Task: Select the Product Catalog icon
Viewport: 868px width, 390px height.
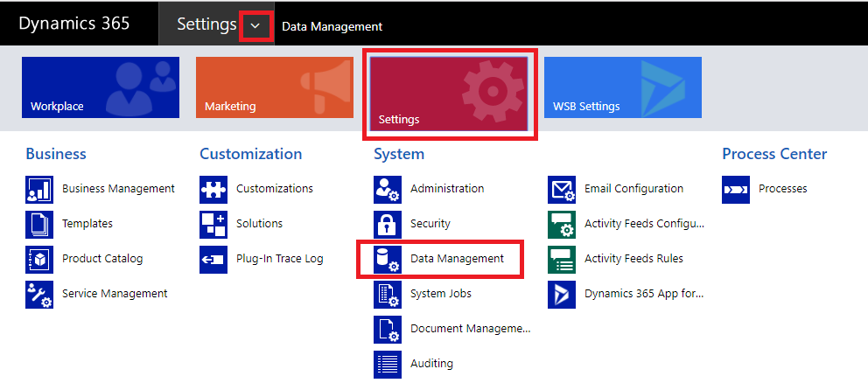Action: tap(39, 259)
